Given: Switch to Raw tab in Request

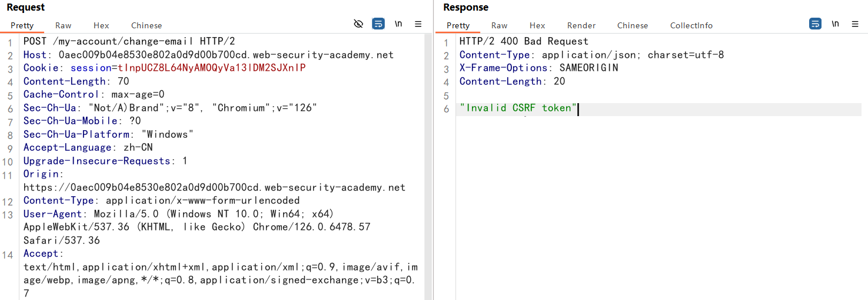Looking at the screenshot, I should tap(64, 25).
